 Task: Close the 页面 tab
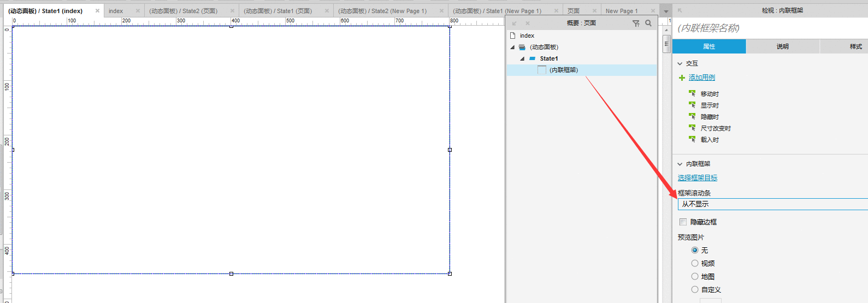click(x=595, y=11)
